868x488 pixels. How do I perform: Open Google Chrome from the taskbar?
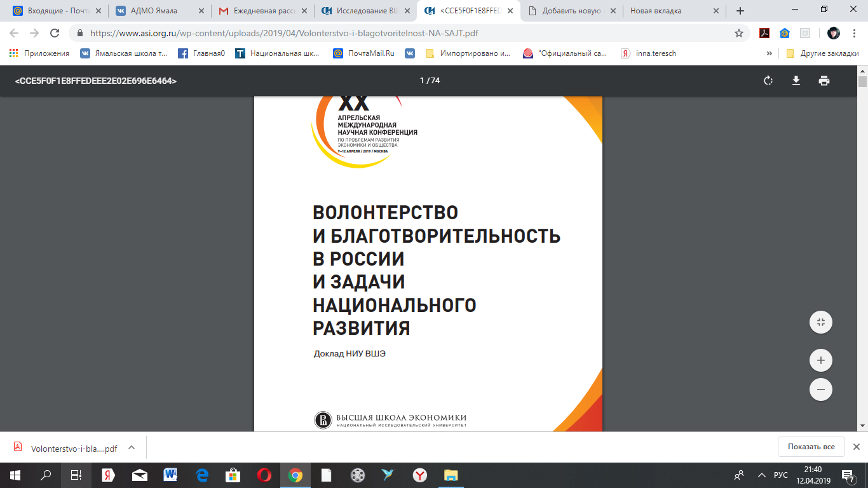tap(295, 475)
